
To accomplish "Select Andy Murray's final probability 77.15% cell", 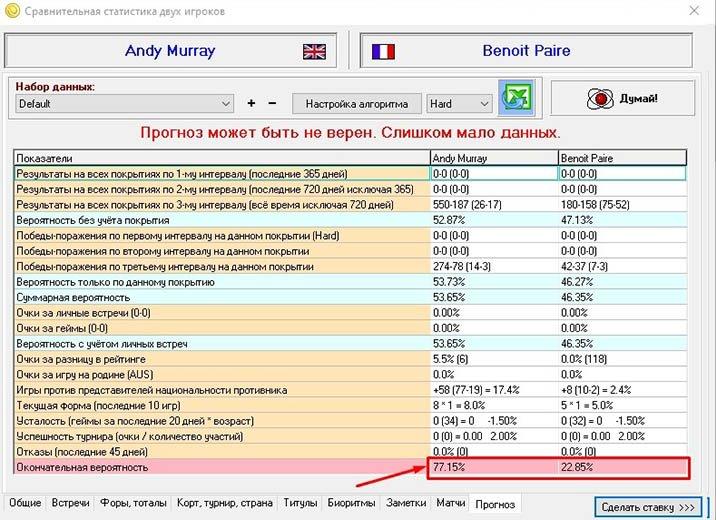I will tap(492, 467).
